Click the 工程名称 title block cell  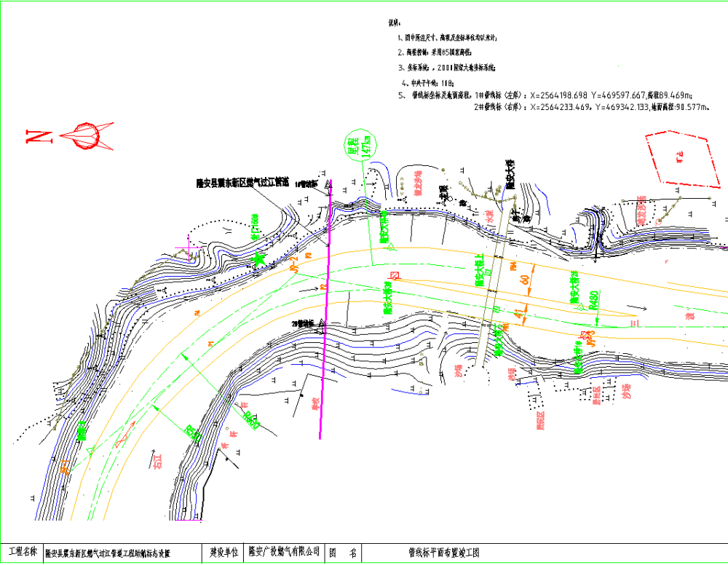pyautogui.click(x=22, y=553)
